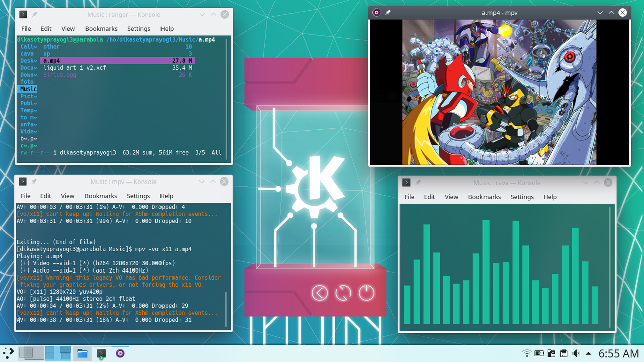The image size is (644, 362).
Task: Minimize the a.mp4 mpv window
Action: 600,13
